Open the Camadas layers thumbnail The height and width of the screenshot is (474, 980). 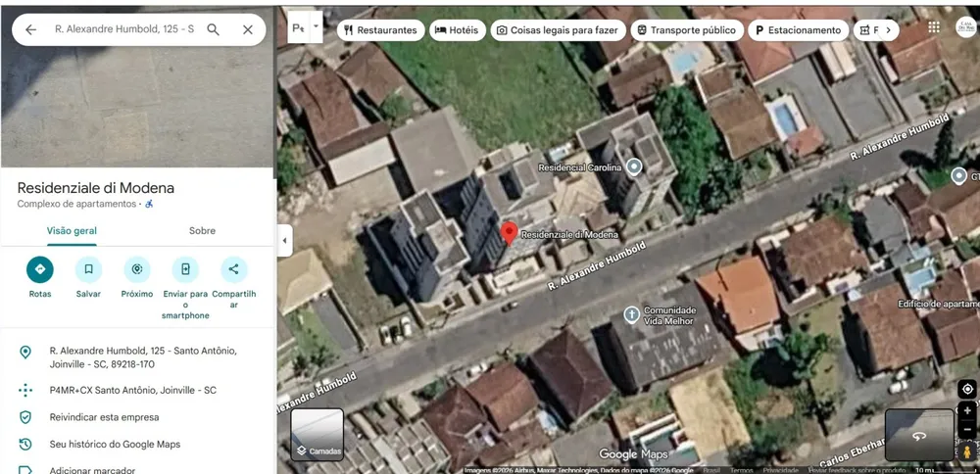point(317,435)
